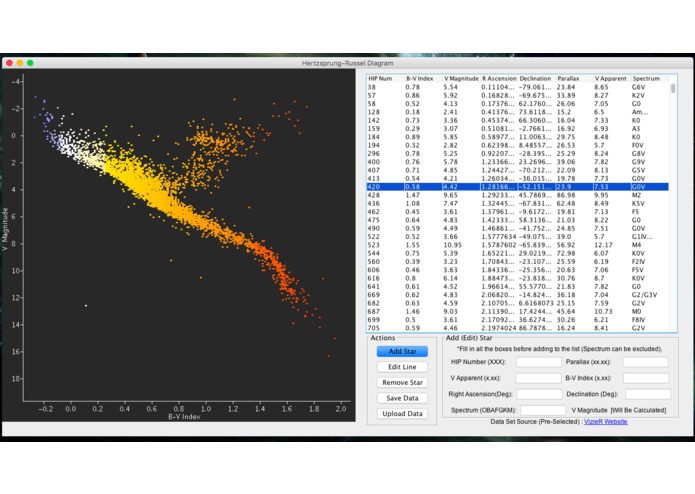Focus the V Apparent input field
This screenshot has width=695, height=494.
point(538,378)
